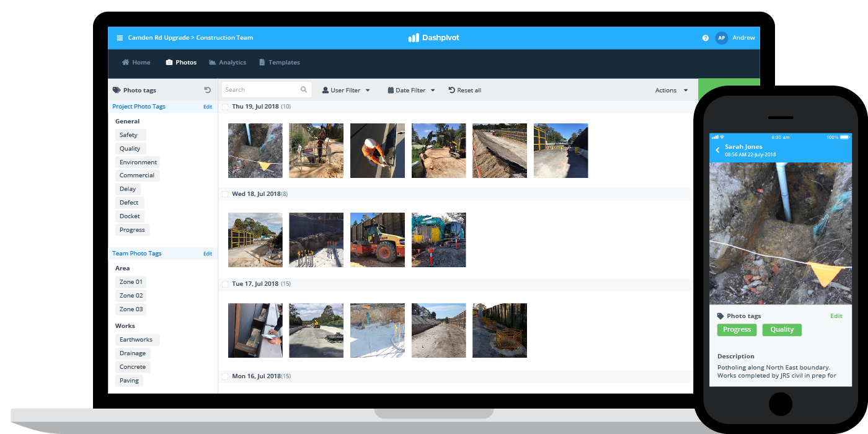Click Camden Rd Upgrade breadcrumb
This screenshot has width=868, height=434.
(159, 38)
